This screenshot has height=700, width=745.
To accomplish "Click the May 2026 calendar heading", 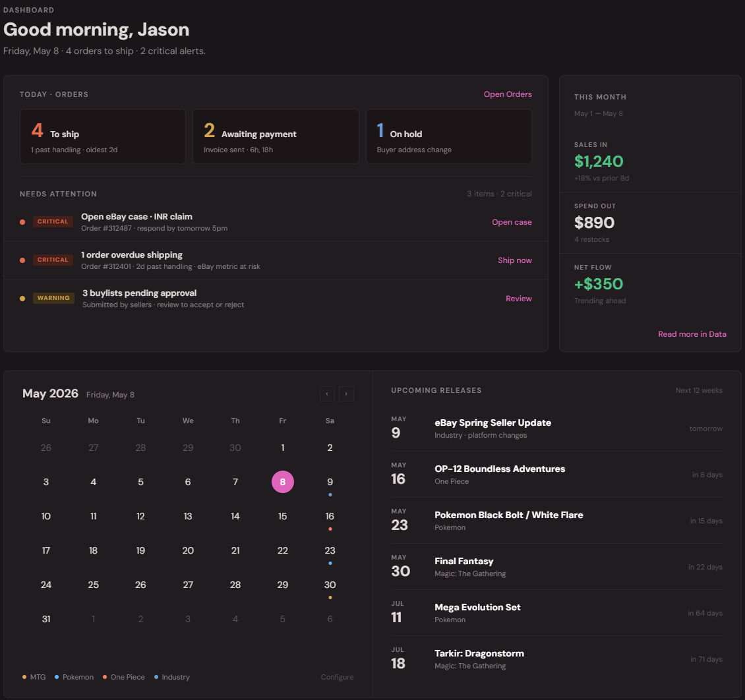I will (50, 394).
